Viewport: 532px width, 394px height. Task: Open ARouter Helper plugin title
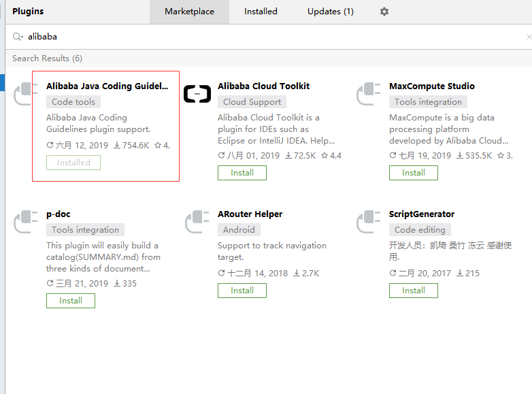(250, 214)
